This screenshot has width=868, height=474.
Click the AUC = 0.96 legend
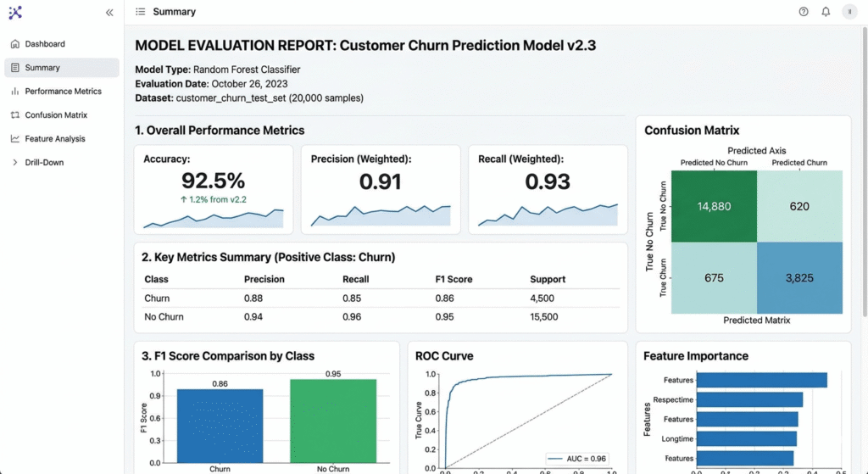pos(576,459)
